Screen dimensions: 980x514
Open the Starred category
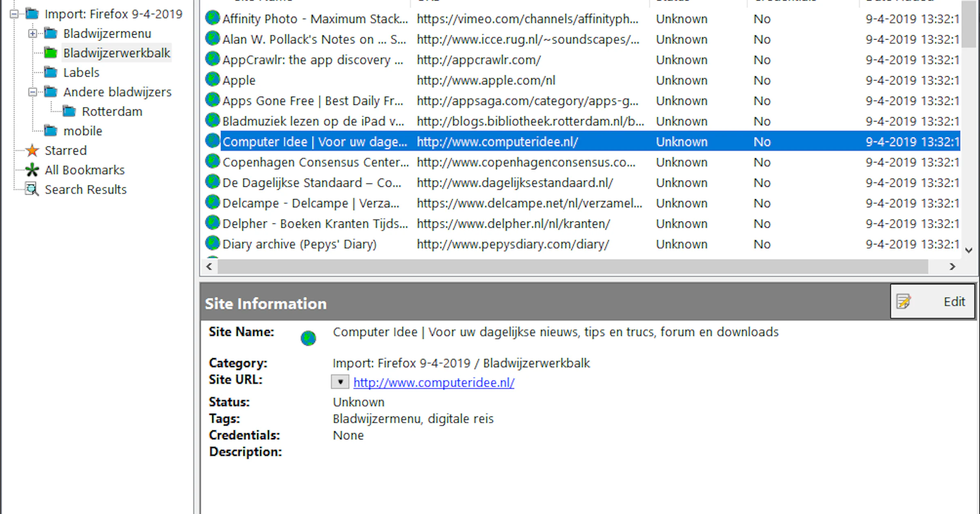pyautogui.click(x=65, y=151)
